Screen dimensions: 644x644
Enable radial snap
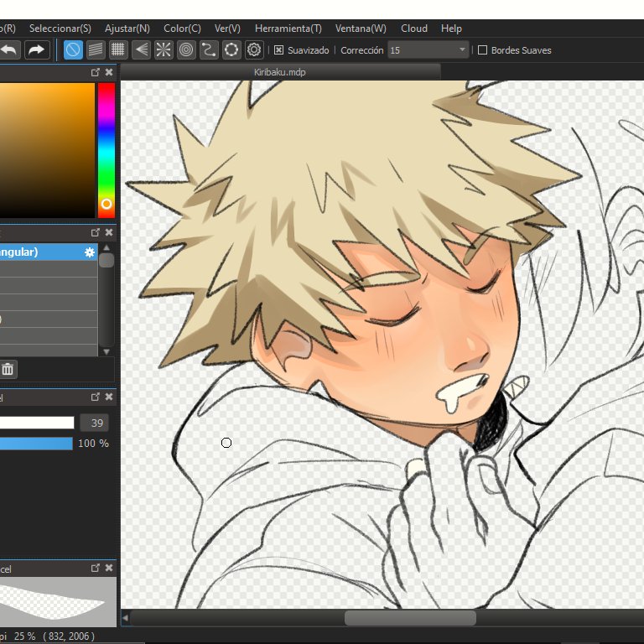point(164,50)
